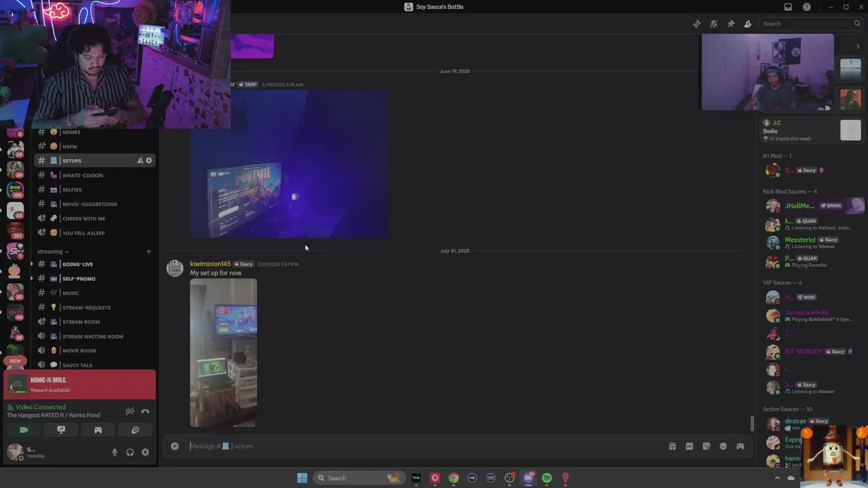Open the SELFIES channel

[95, 190]
